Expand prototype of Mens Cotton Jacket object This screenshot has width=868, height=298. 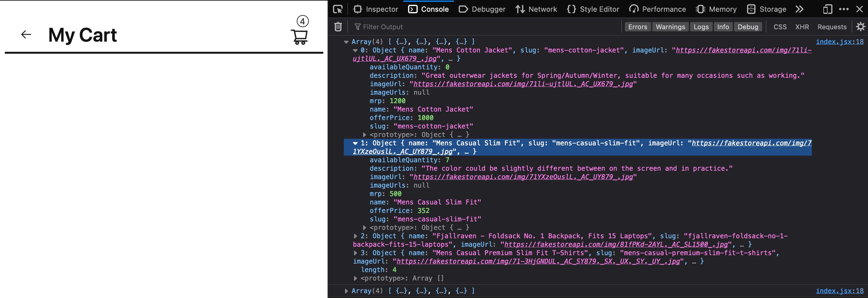364,135
